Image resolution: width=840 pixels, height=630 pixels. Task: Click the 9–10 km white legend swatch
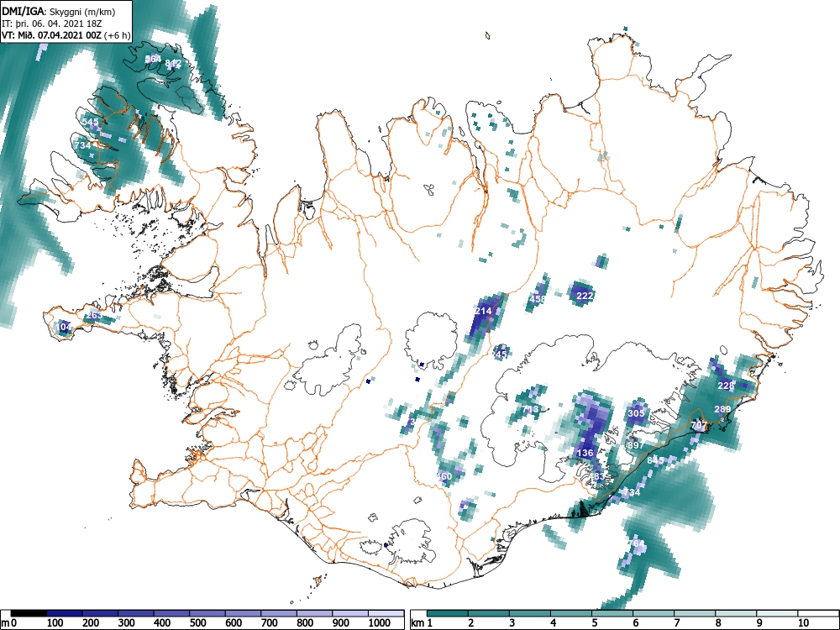pos(777,613)
